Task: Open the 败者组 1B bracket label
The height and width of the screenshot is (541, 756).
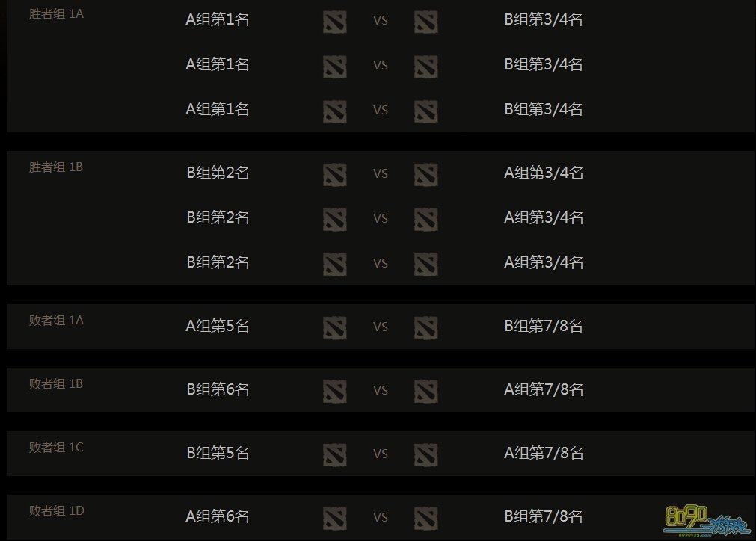Action: tap(56, 383)
